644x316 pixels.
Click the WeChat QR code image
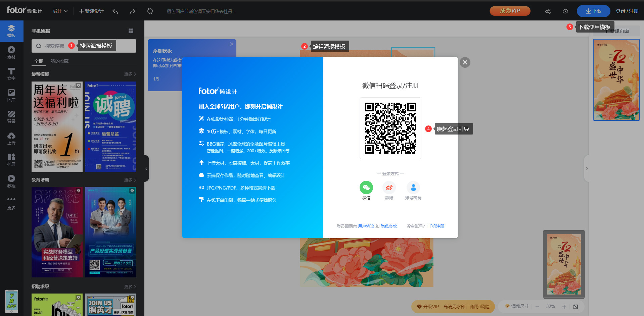coord(390,128)
